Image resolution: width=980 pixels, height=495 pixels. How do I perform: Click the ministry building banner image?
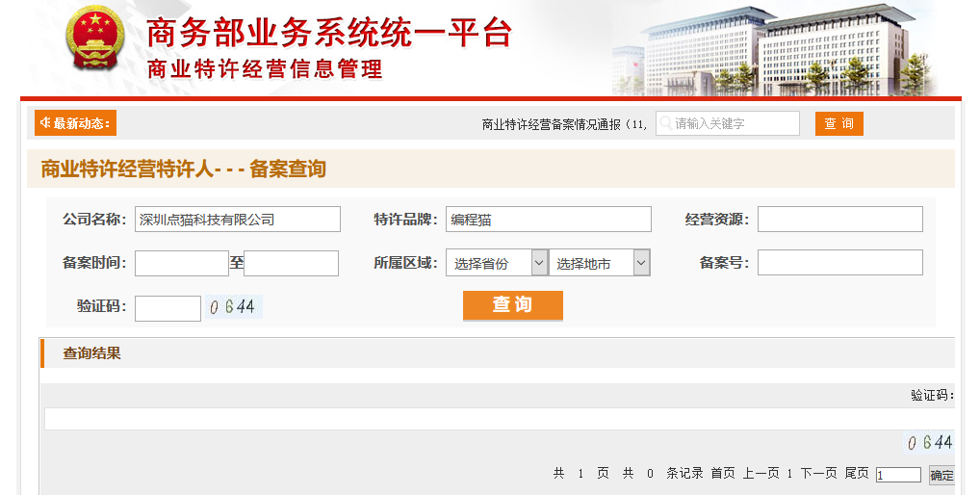point(775,49)
